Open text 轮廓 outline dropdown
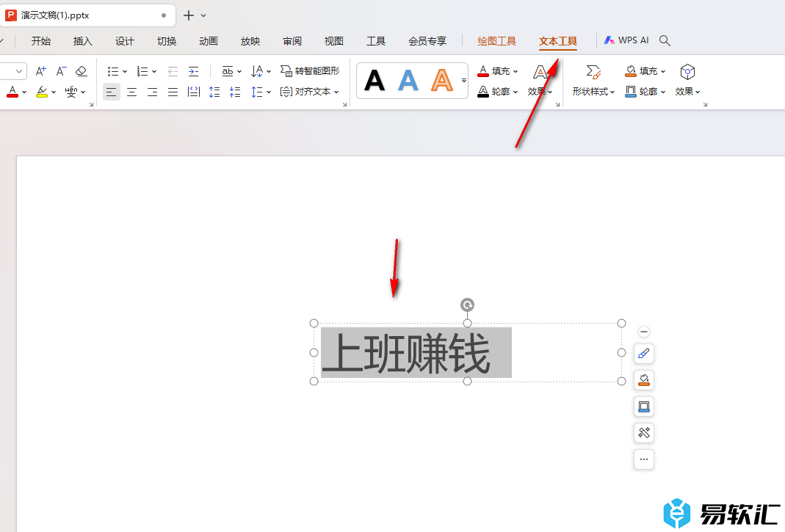 pyautogui.click(x=498, y=92)
